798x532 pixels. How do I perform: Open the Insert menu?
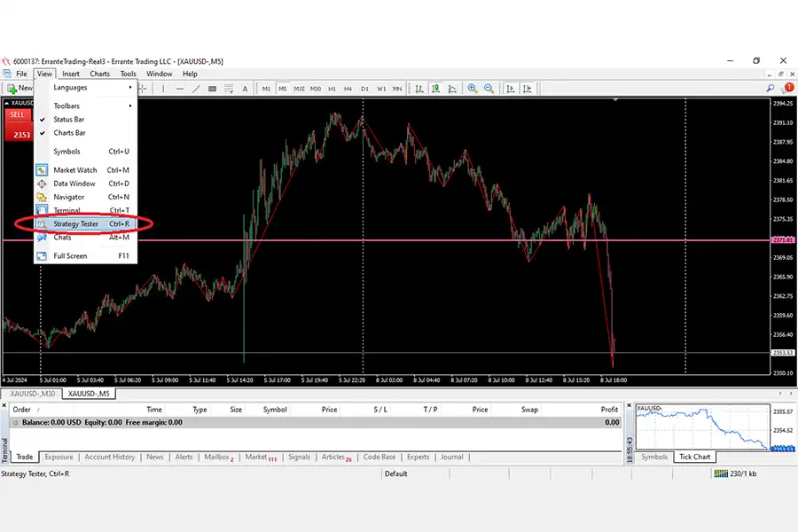pyautogui.click(x=71, y=74)
